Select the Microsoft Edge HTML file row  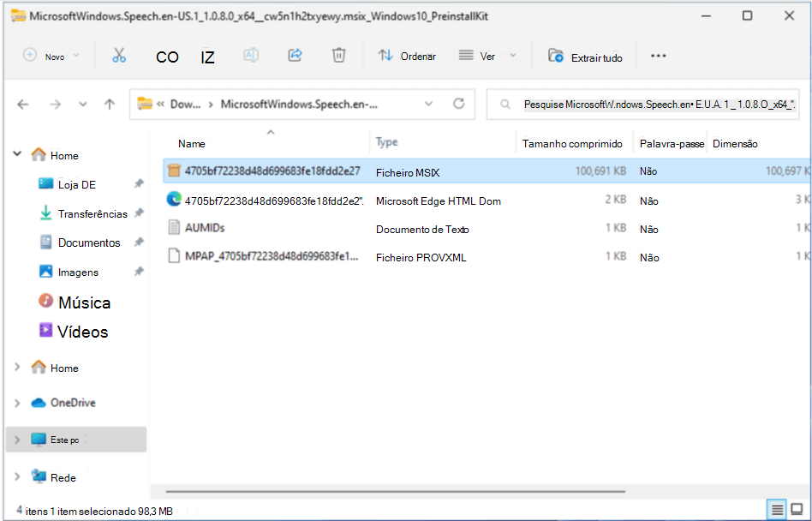pyautogui.click(x=487, y=201)
